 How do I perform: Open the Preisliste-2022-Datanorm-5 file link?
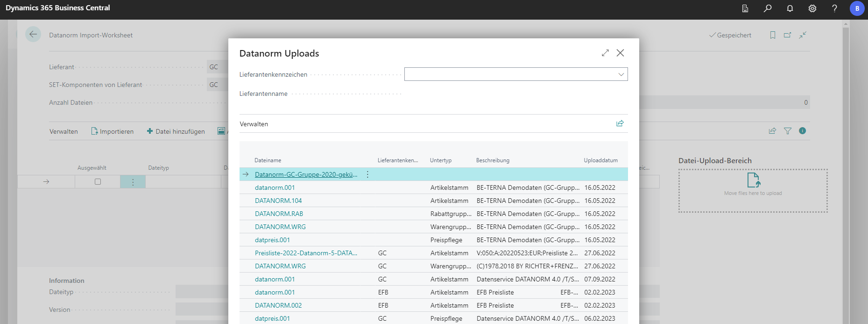(x=306, y=253)
